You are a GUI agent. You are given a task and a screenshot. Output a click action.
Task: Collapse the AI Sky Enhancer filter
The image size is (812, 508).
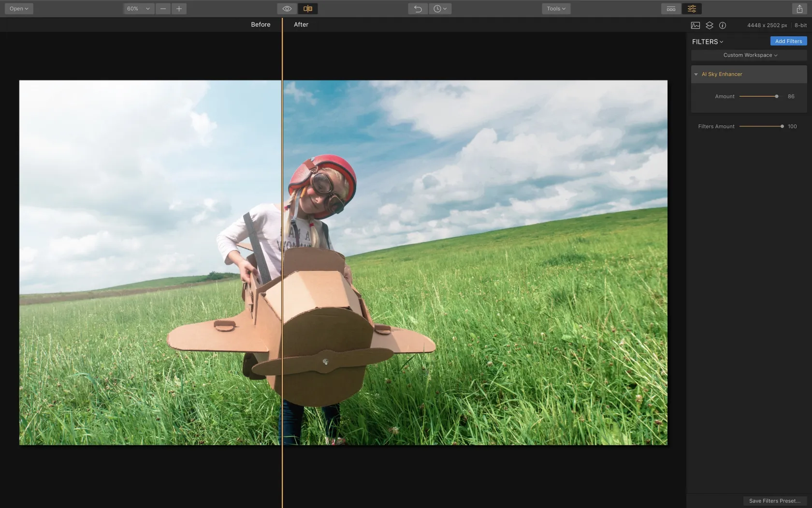[696, 75]
